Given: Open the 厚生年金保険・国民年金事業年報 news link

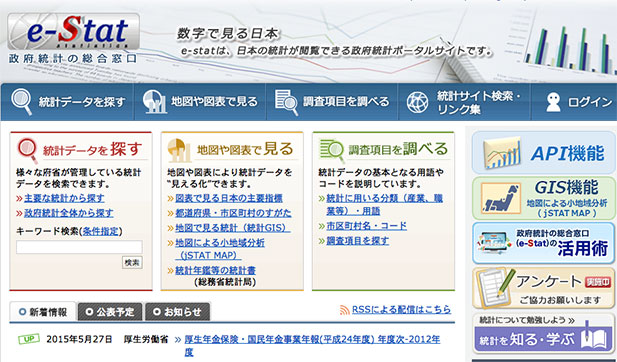Looking at the screenshot, I should pos(312,345).
